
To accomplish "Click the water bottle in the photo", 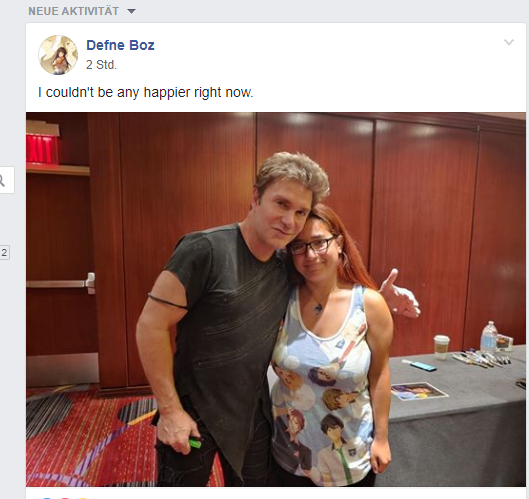I will pos(489,338).
